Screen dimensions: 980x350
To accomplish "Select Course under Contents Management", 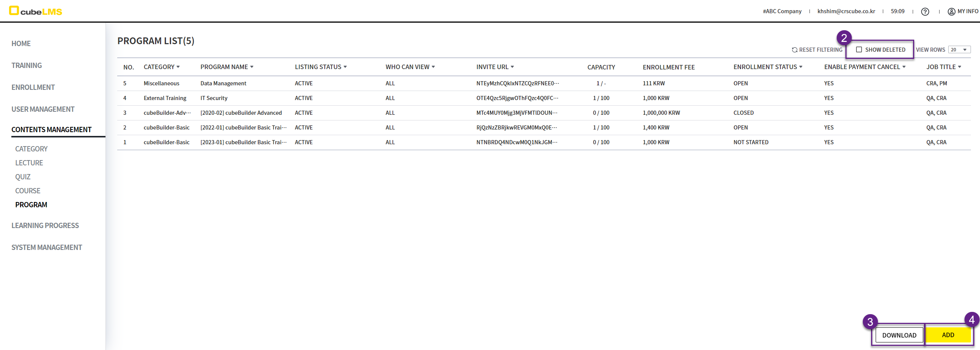I will 28,191.
